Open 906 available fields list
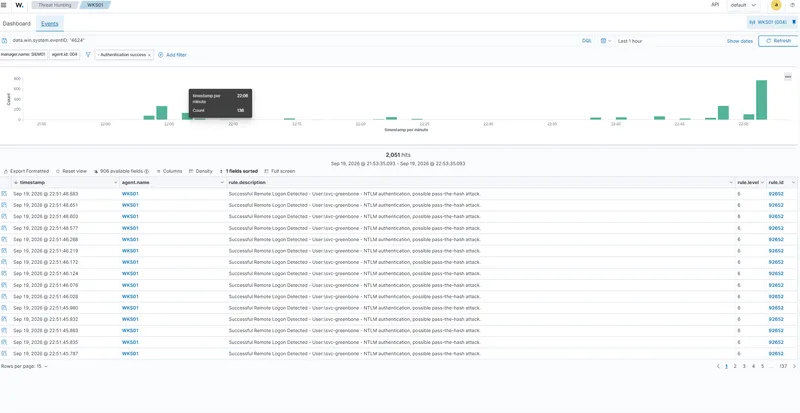The height and width of the screenshot is (413, 800). point(121,172)
